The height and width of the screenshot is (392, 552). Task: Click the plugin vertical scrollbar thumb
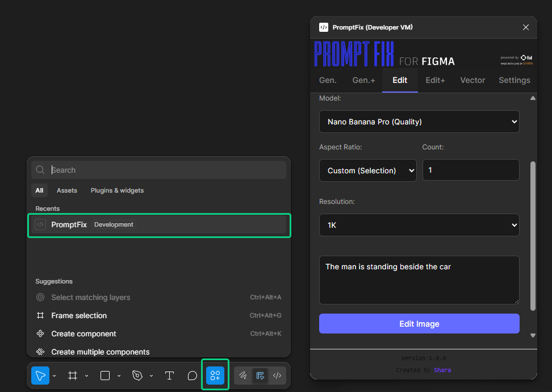coord(533,236)
